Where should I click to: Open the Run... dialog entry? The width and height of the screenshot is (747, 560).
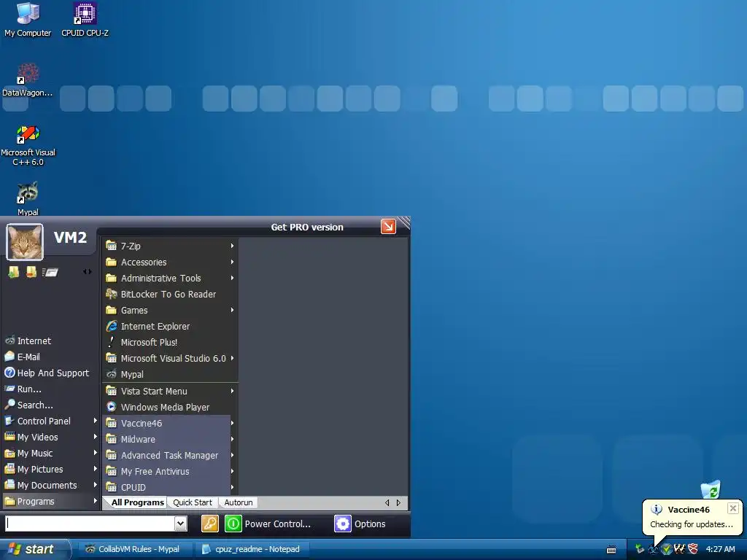(50, 389)
